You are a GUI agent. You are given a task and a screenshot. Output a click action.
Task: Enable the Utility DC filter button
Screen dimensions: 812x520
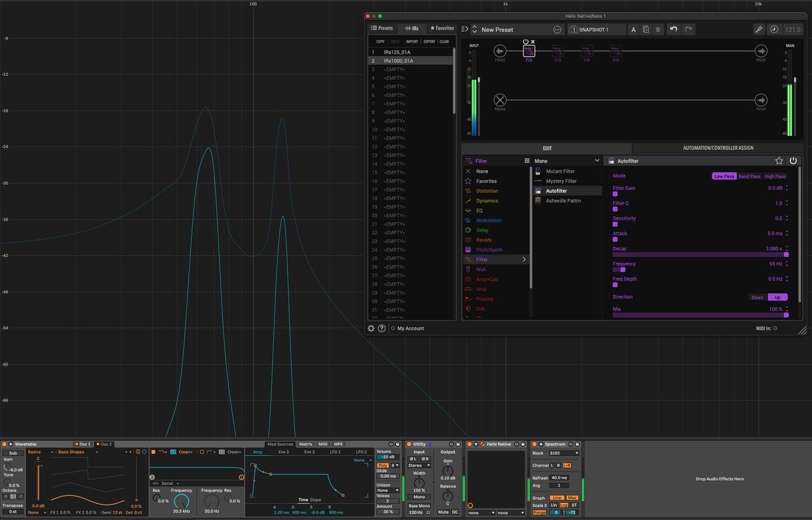[x=455, y=512]
